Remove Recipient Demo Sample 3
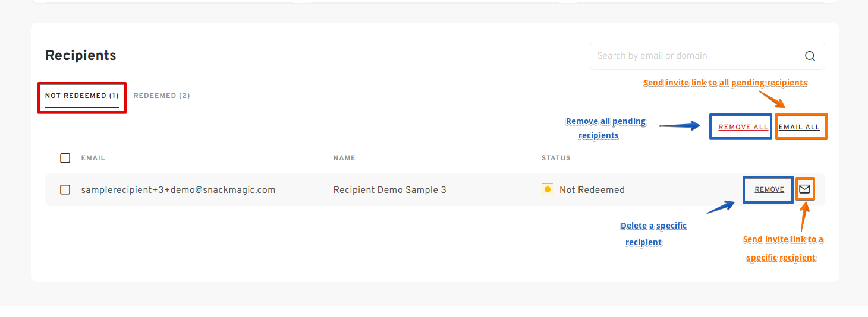The image size is (868, 317). [x=769, y=189]
